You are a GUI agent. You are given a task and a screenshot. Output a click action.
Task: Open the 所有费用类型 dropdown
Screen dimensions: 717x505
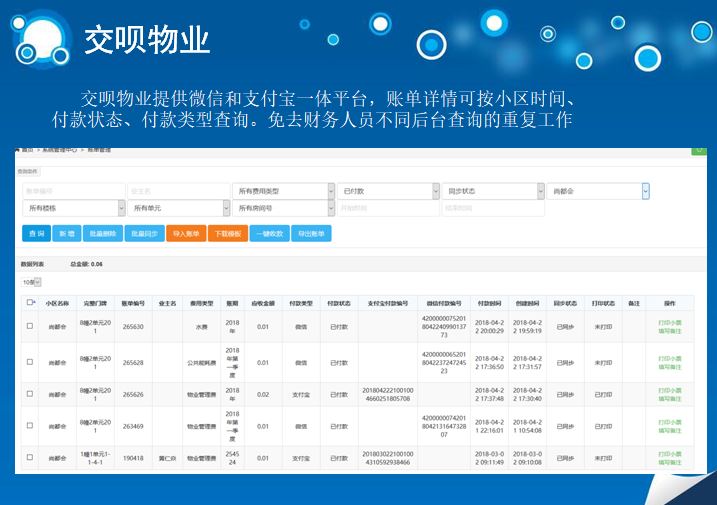coord(282,190)
